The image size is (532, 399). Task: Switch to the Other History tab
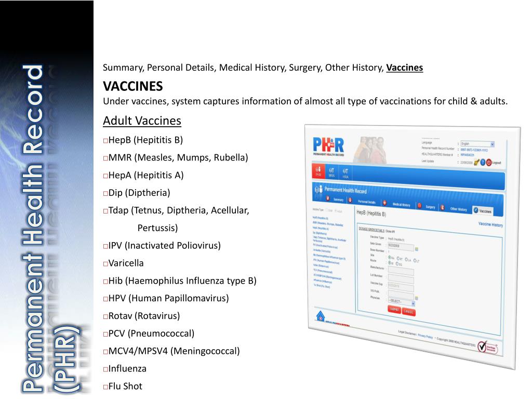coord(458,209)
